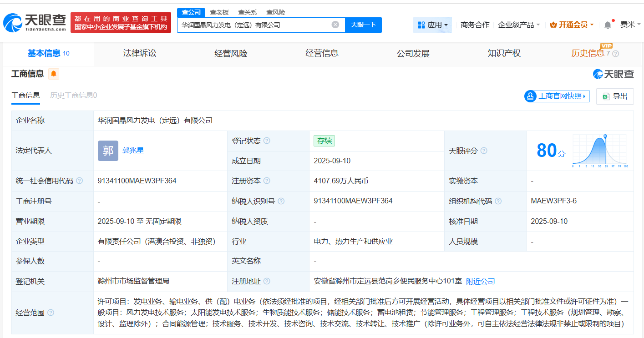Select the 查老板 search tab
The width and height of the screenshot is (644, 338).
[x=219, y=12]
